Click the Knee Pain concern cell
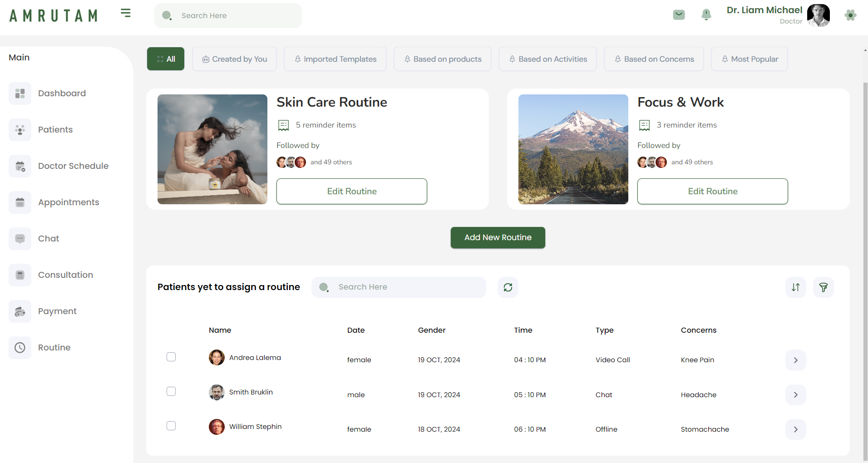Screen dimensions: 868x463 pos(697,360)
